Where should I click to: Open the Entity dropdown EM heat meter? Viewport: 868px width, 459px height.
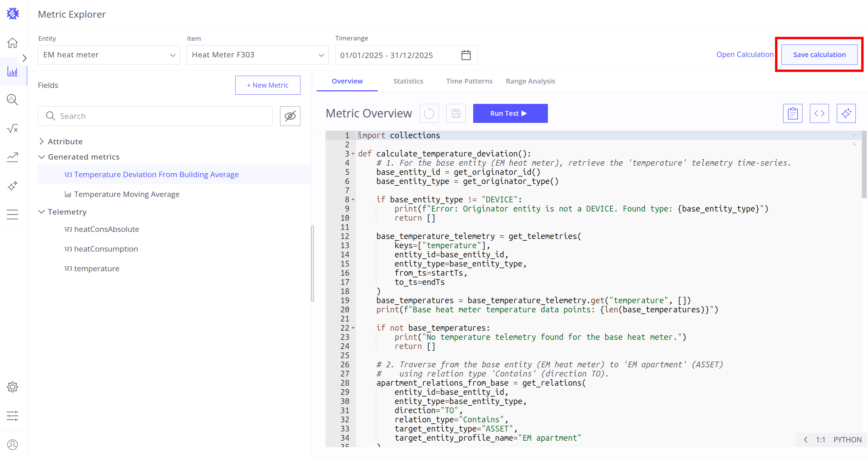point(109,55)
